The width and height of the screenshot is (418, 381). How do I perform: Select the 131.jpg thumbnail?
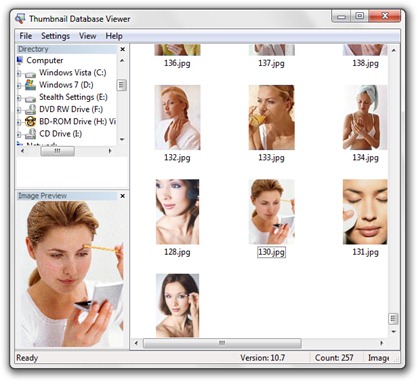click(365, 212)
